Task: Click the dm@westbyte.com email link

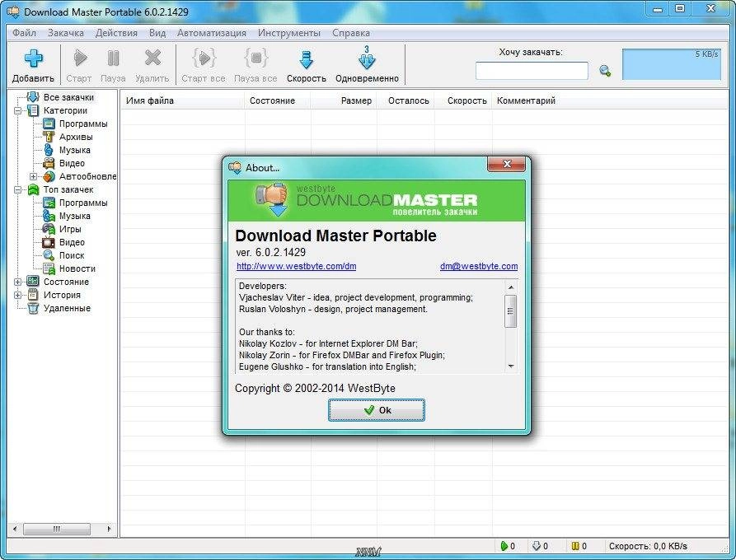Action: pyautogui.click(x=479, y=266)
